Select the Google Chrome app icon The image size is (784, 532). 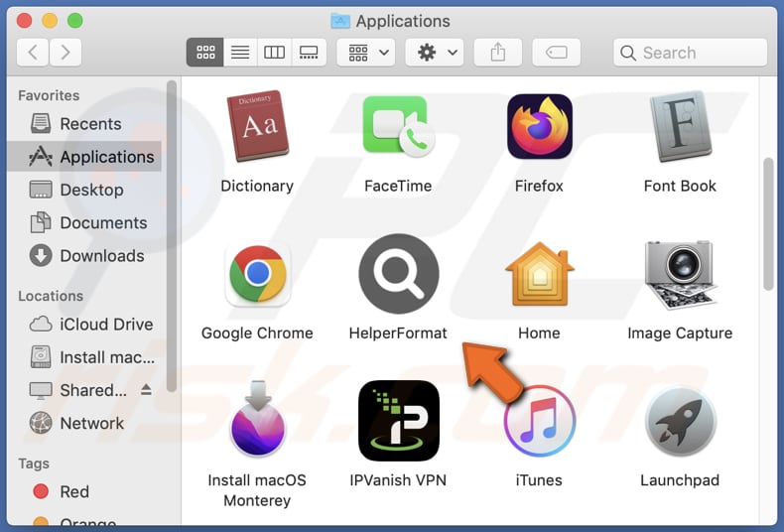[x=257, y=274]
